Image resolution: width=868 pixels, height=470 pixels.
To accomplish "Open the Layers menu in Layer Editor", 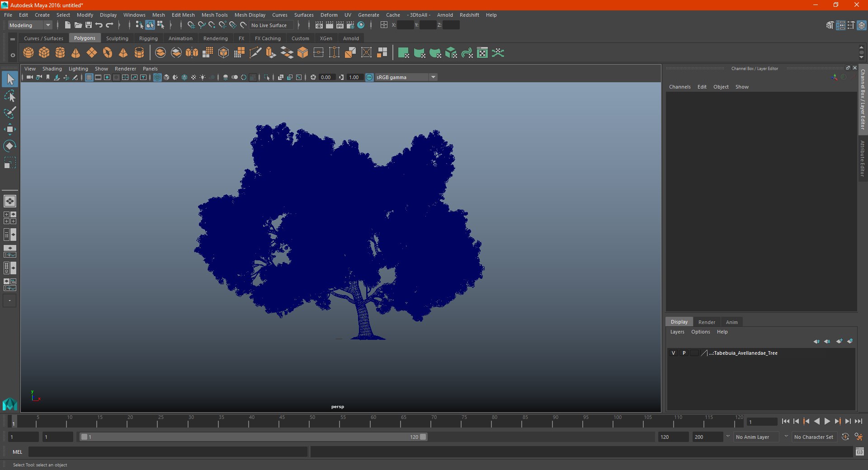I will click(x=677, y=332).
